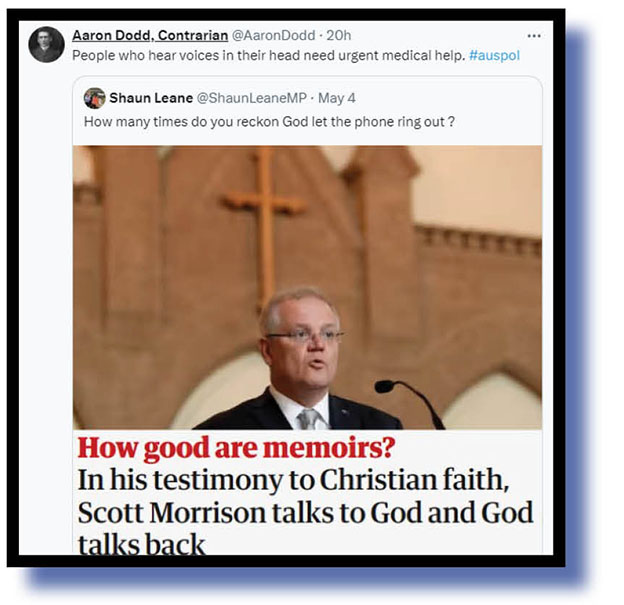Click the @AaronDodd handle
The width and height of the screenshot is (624, 605).
[x=273, y=35]
